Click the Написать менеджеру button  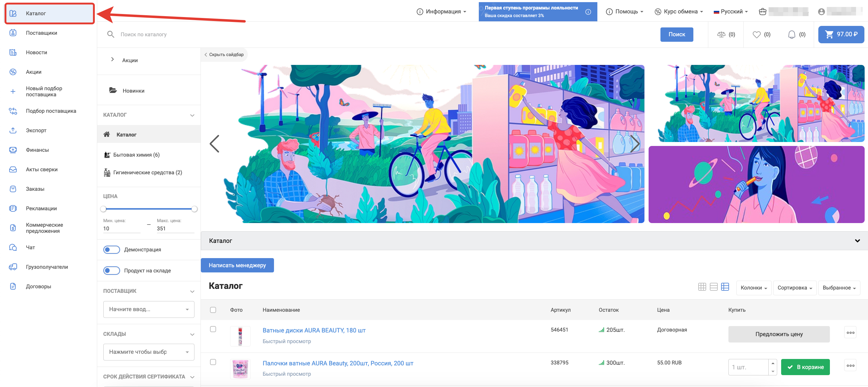[x=237, y=265]
